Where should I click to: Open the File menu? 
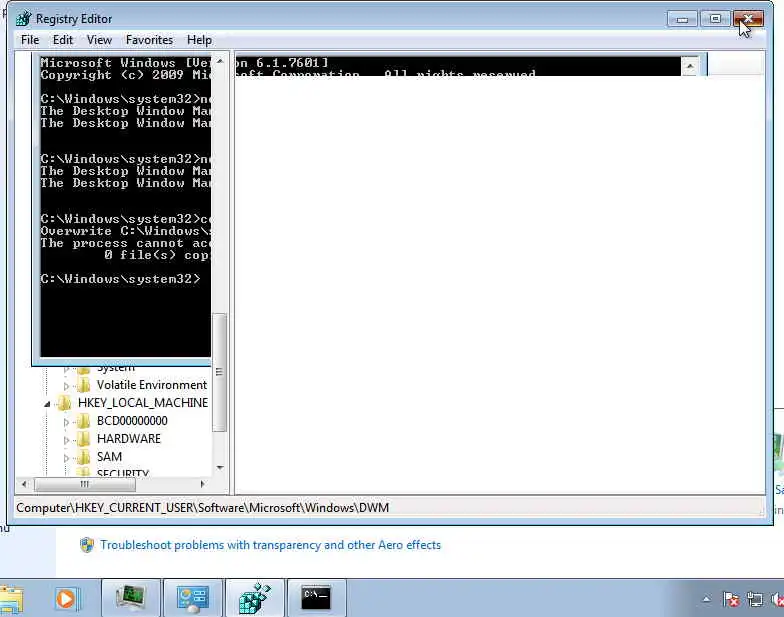(x=30, y=40)
